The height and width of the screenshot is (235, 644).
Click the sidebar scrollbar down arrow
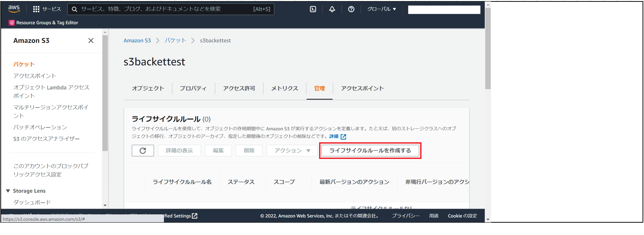coord(105,205)
